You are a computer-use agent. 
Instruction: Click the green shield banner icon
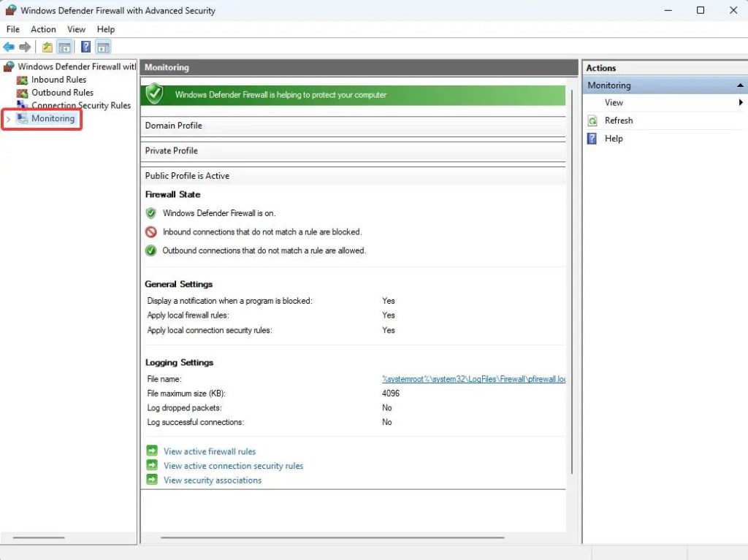coord(155,93)
